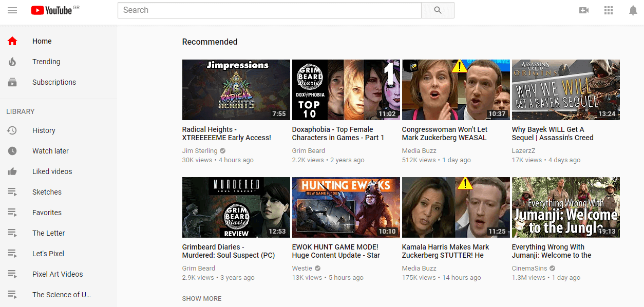This screenshot has height=307, width=644.
Task: Click SHOW MORE under Recommended
Action: [202, 298]
